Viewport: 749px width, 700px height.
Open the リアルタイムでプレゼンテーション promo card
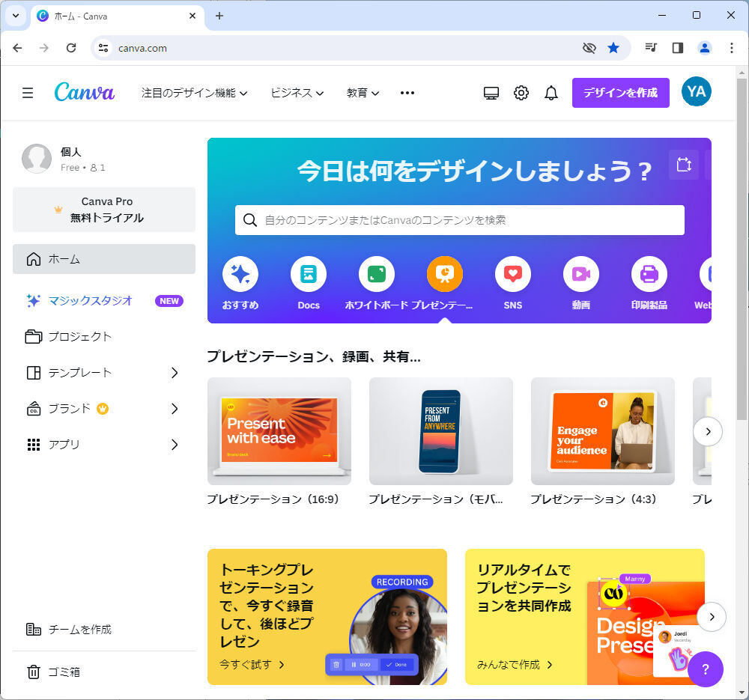[x=585, y=617]
